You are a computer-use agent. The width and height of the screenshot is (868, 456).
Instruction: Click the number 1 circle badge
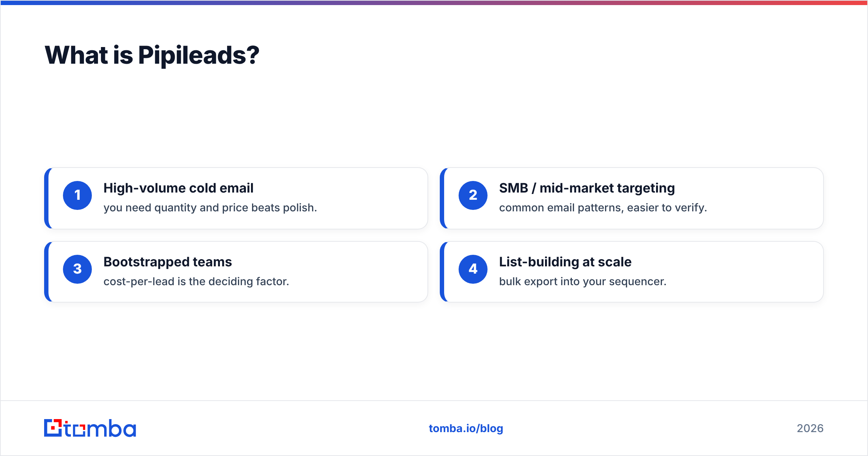(77, 195)
